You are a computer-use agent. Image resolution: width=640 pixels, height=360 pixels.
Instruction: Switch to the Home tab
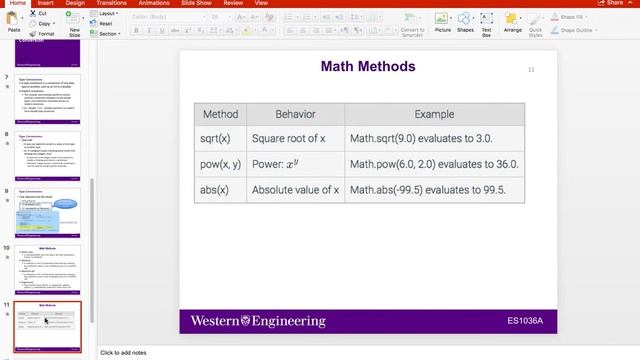coord(18,3)
